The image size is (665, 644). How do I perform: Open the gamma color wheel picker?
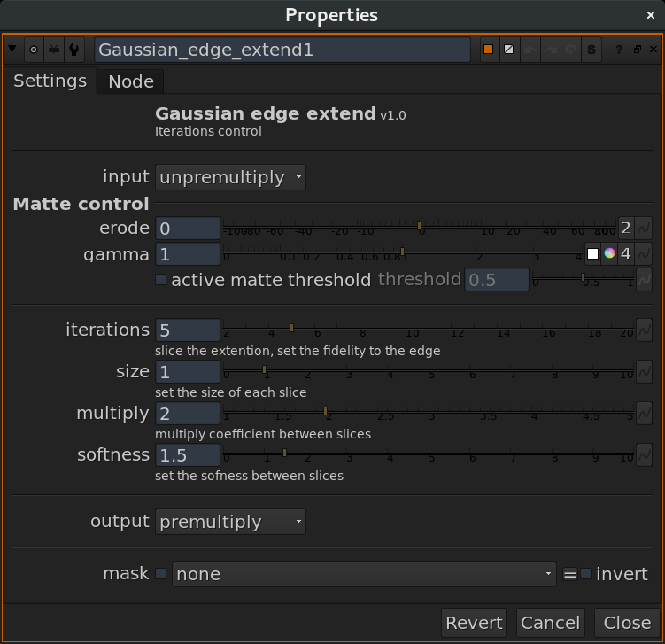pyautogui.click(x=609, y=254)
